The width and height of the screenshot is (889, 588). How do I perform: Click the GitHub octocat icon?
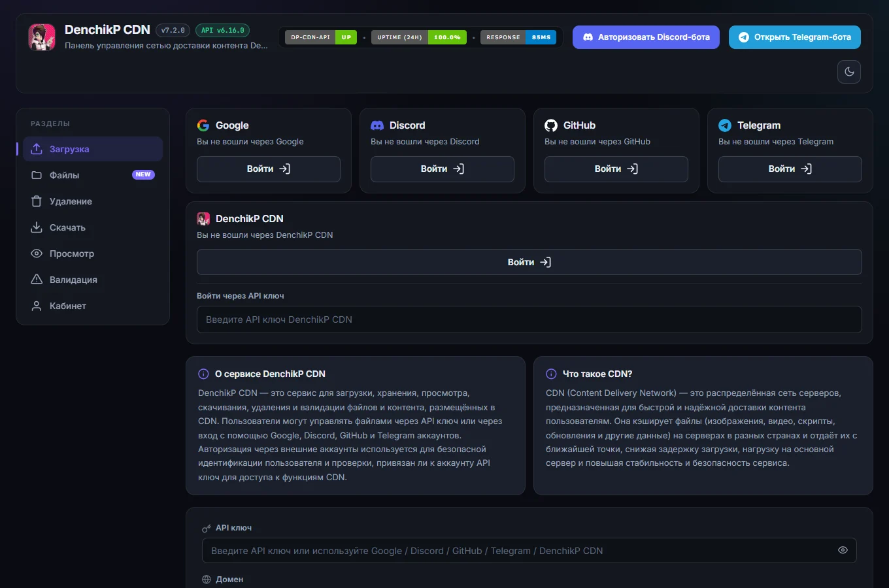point(551,125)
